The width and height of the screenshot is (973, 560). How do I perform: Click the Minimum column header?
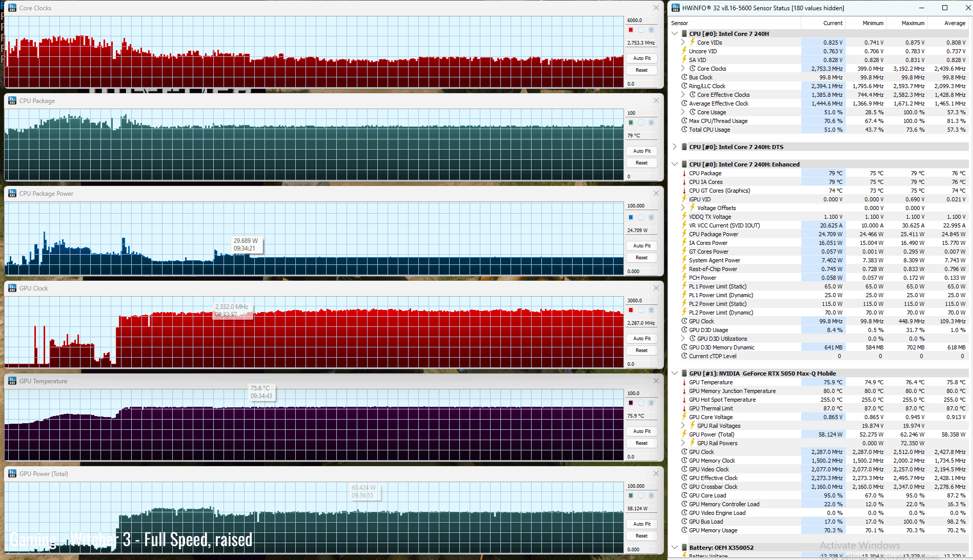866,23
